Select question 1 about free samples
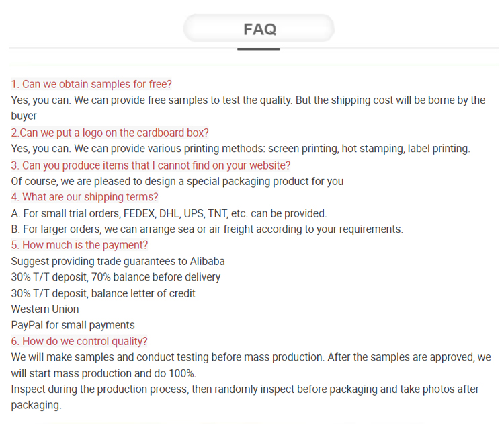 pos(91,84)
